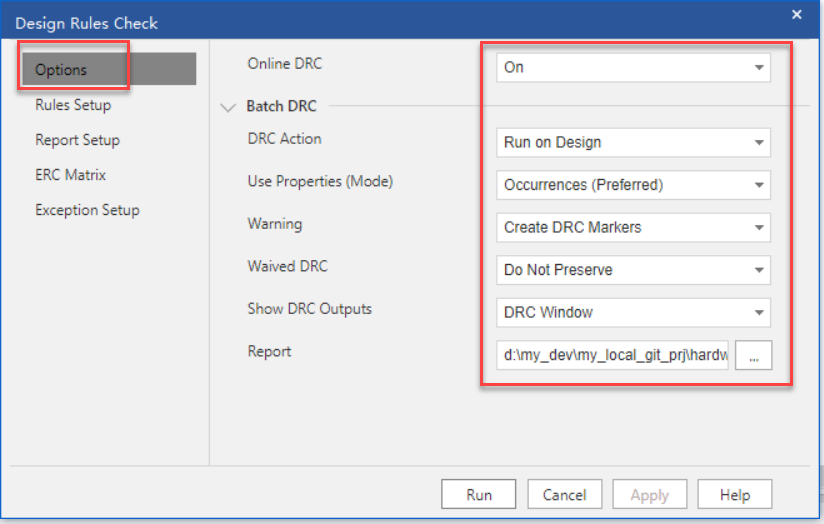Image resolution: width=824 pixels, height=524 pixels.
Task: Expand the Waived DRC dropdown
Action: click(x=633, y=270)
